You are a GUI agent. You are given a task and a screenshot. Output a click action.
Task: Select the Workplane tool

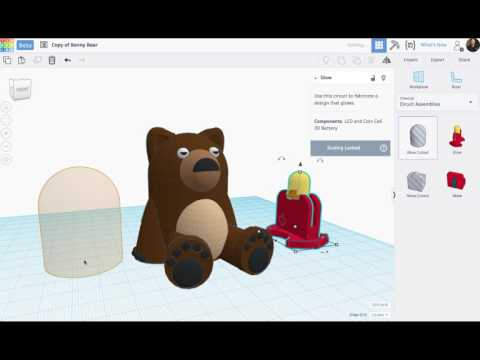point(419,80)
